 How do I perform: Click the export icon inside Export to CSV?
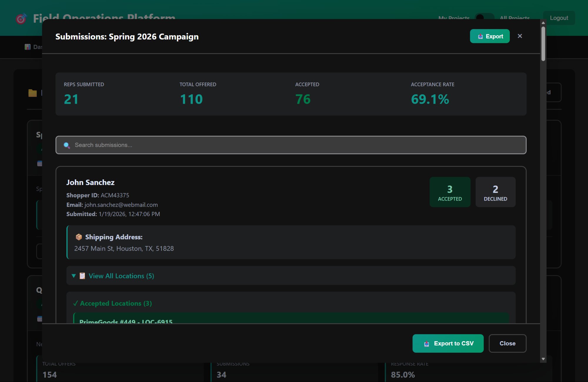coord(427,344)
